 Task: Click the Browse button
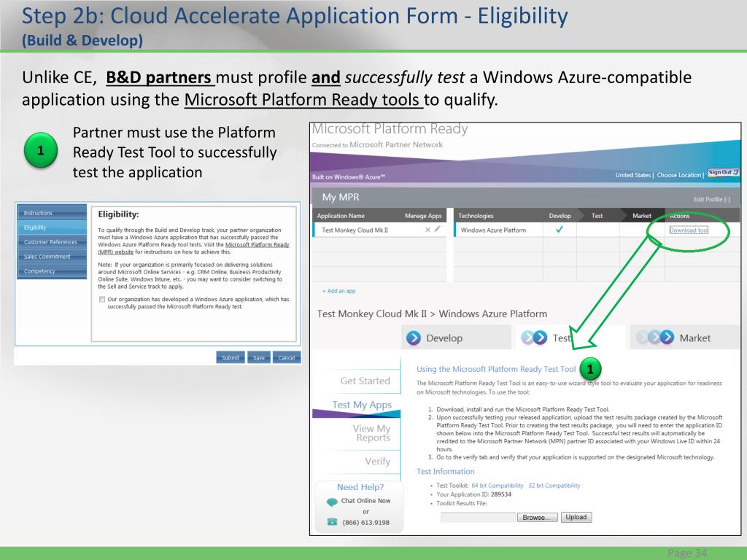point(538,517)
